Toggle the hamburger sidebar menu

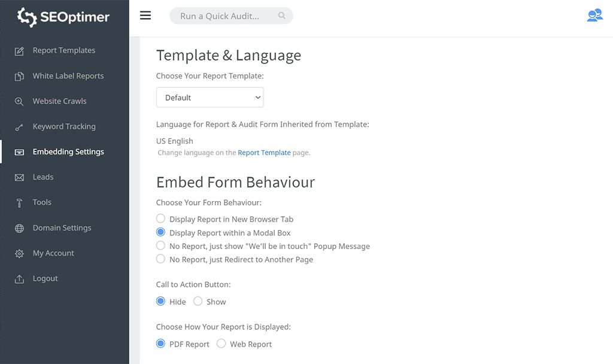pyautogui.click(x=145, y=16)
